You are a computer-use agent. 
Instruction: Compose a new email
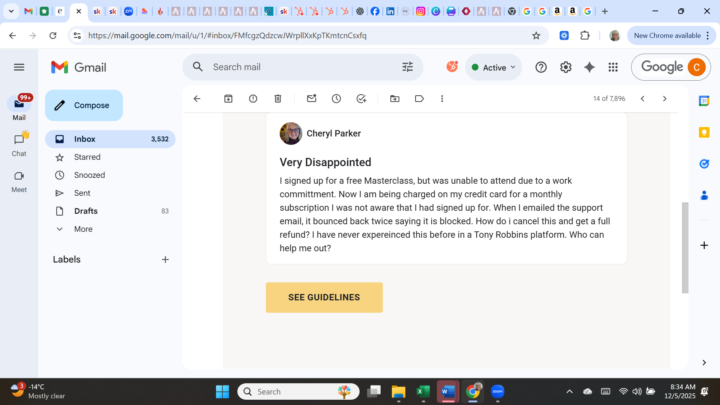point(84,105)
